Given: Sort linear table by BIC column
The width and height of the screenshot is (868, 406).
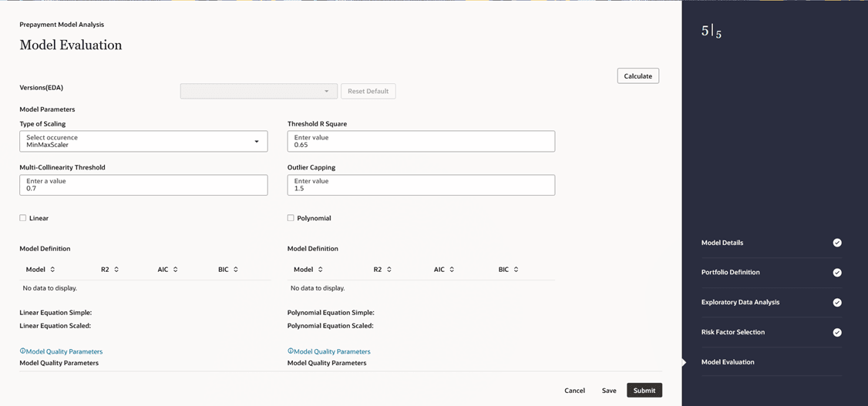Looking at the screenshot, I should tap(236, 270).
